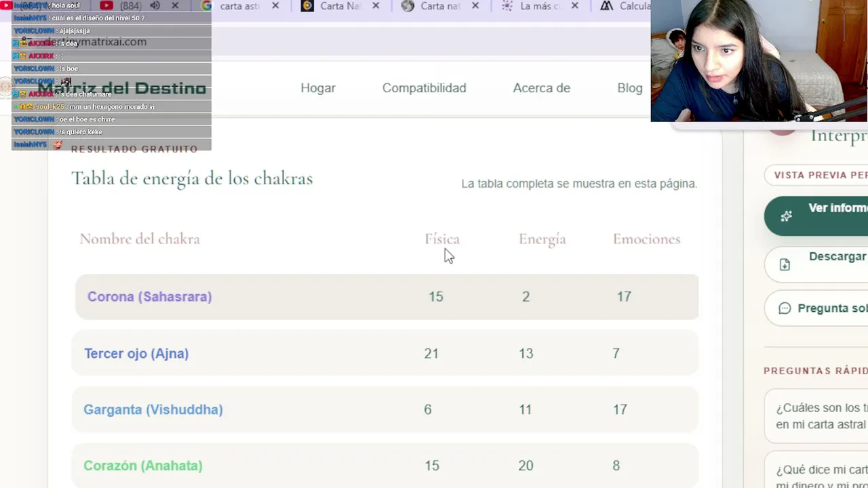Open the Hogar navigation link
The image size is (868, 488).
[x=318, y=88]
